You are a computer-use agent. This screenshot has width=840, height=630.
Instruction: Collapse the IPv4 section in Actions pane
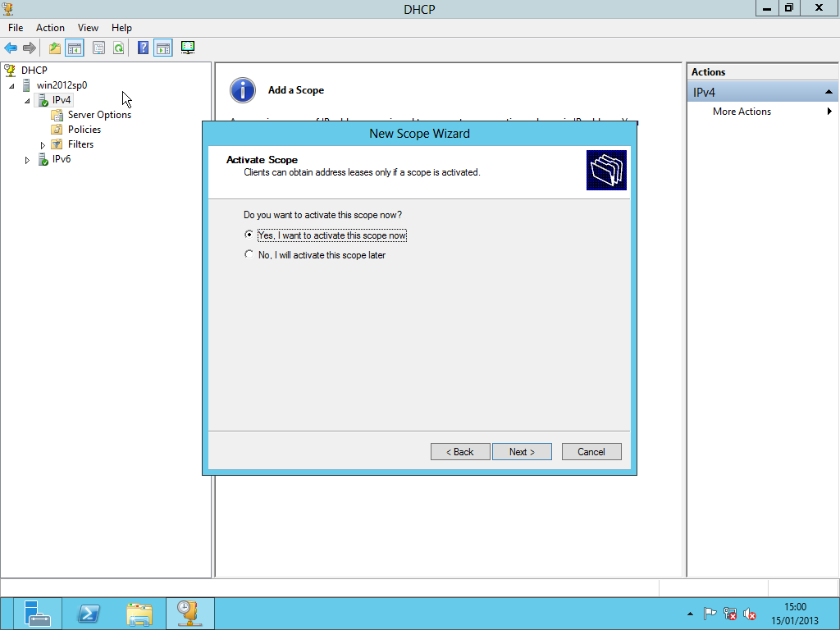pyautogui.click(x=829, y=92)
